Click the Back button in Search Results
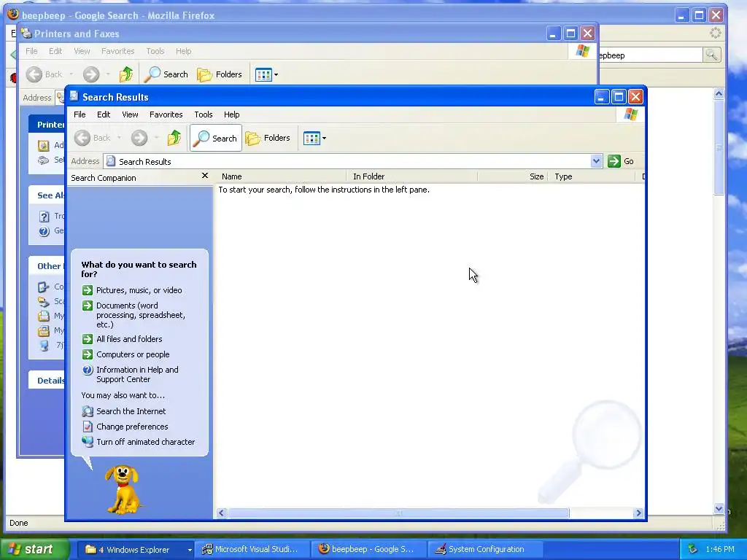This screenshot has height=560, width=747. click(x=93, y=138)
